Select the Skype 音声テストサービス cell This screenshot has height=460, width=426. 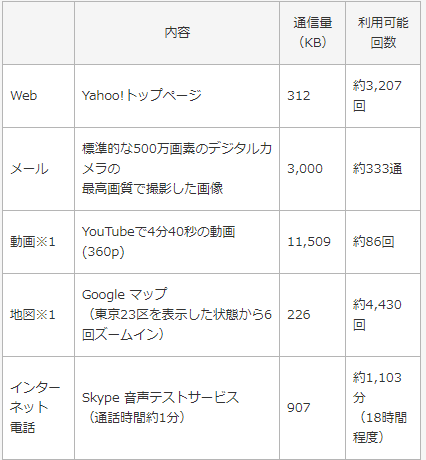point(177,407)
